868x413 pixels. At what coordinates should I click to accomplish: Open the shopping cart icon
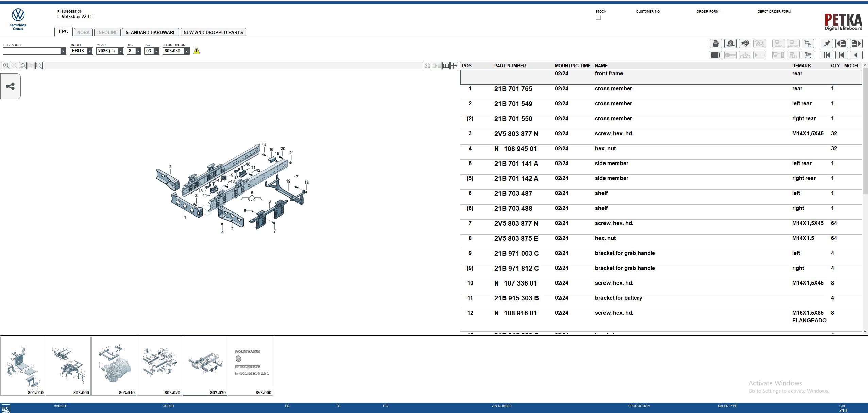[808, 55]
